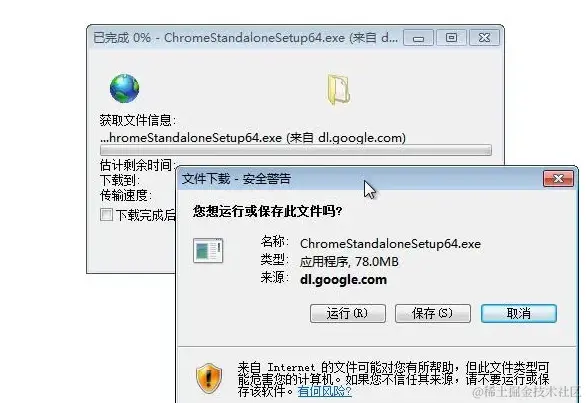Viewport: 586px width, 403px height.
Task: Maximize the ChromeStandaloneSetup64 download window
Action: coord(451,38)
